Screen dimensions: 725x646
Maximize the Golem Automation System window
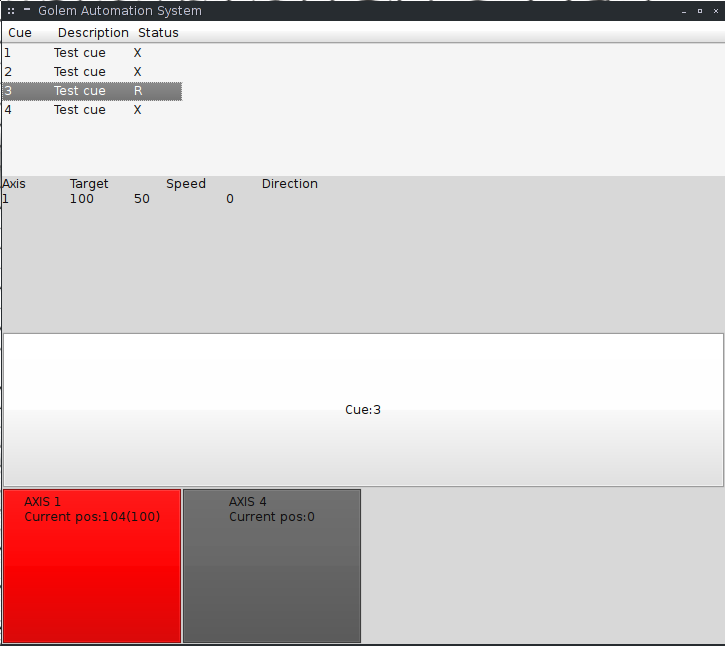699,11
